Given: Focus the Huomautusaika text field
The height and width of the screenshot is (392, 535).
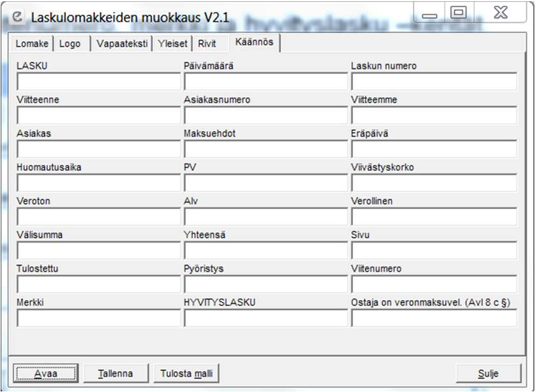Looking at the screenshot, I should click(x=98, y=183).
